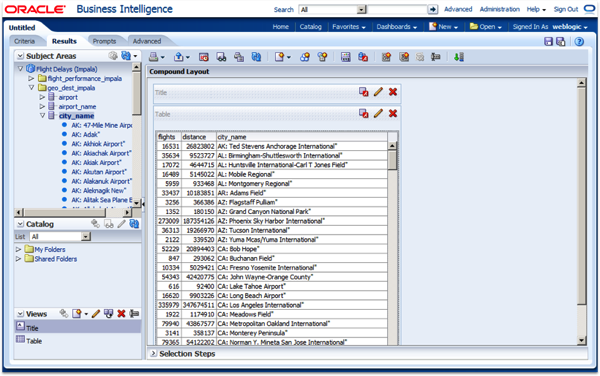The height and width of the screenshot is (376, 600).
Task: Click the Save As icon
Action: [561, 41]
